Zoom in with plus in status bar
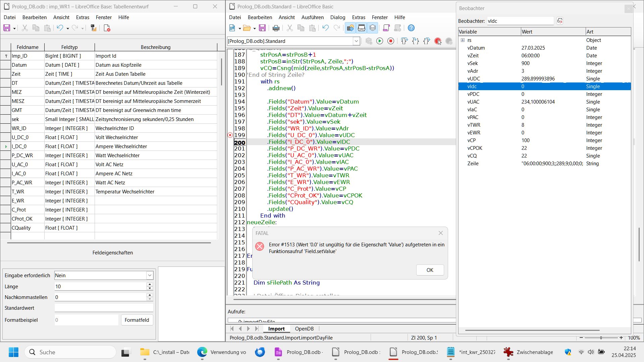Viewport: 644px width, 362px height. click(x=621, y=338)
